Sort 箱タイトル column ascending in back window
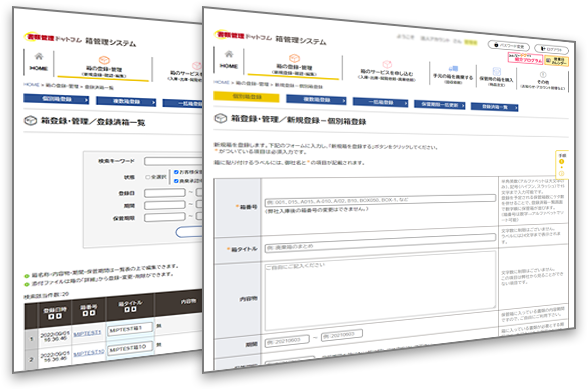The width and height of the screenshot is (588, 389). [x=127, y=309]
